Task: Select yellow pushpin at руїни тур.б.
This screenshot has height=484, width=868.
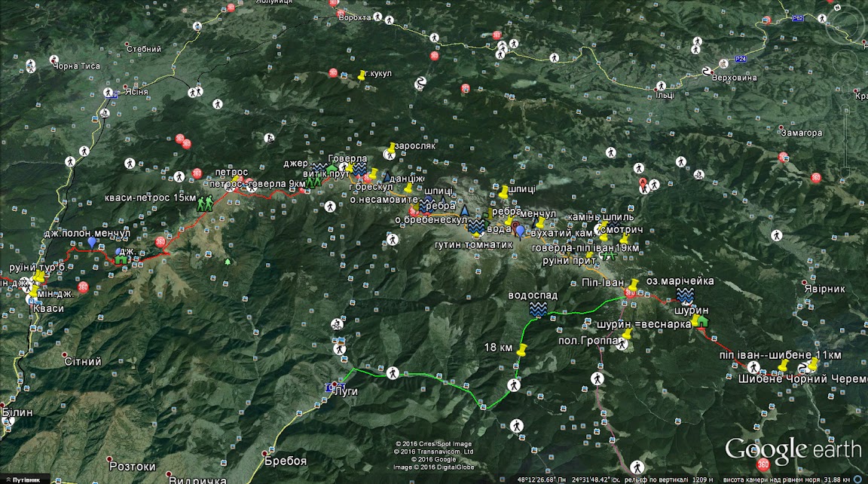Action: pyautogui.click(x=38, y=277)
